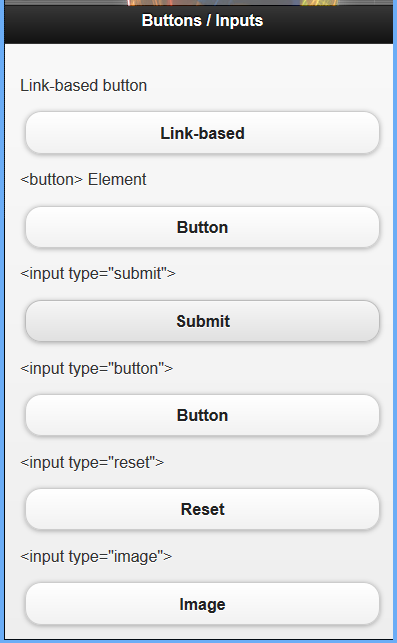Click the Image input button
The height and width of the screenshot is (643, 397).
coord(202,604)
